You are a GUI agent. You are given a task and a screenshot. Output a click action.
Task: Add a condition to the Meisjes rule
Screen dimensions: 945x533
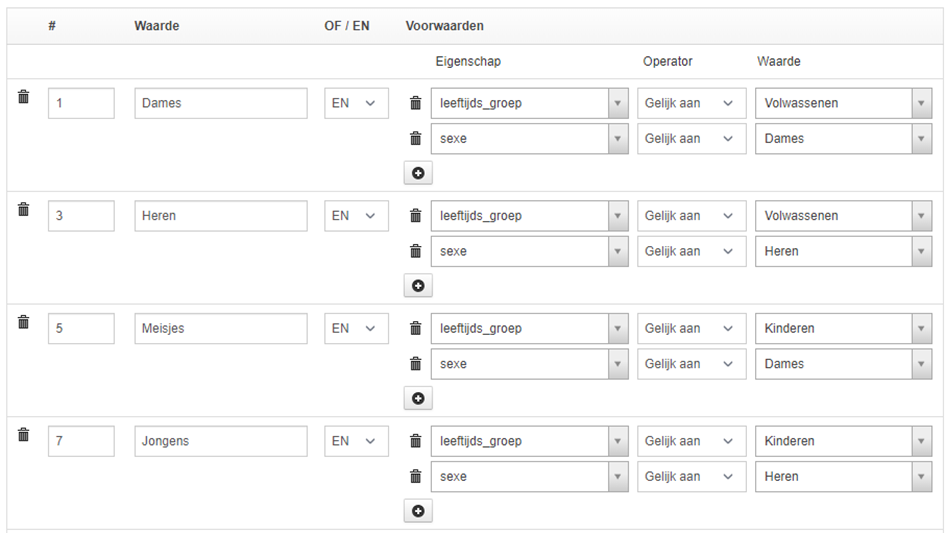[418, 399]
